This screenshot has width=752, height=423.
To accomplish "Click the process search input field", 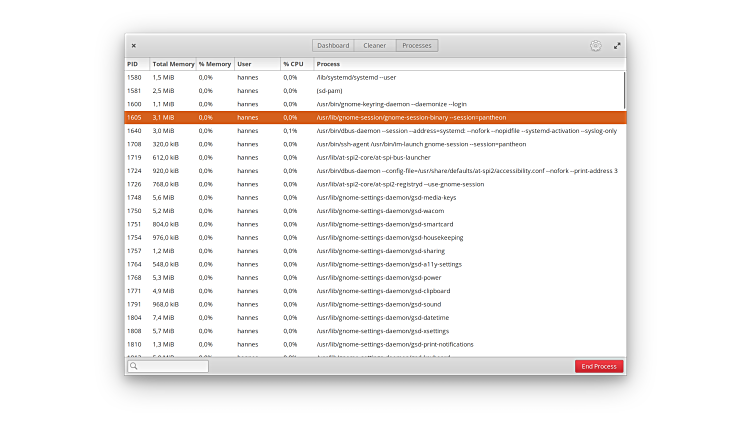I will click(x=172, y=366).
